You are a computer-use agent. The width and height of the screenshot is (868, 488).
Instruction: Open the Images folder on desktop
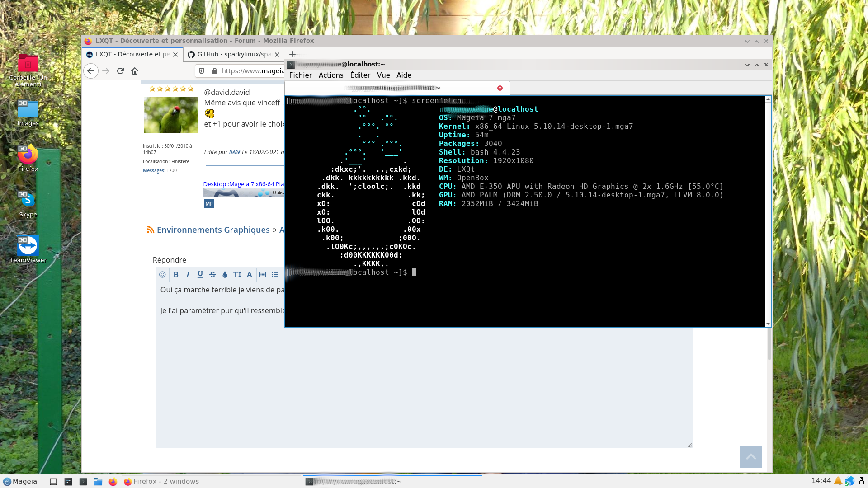tap(28, 113)
